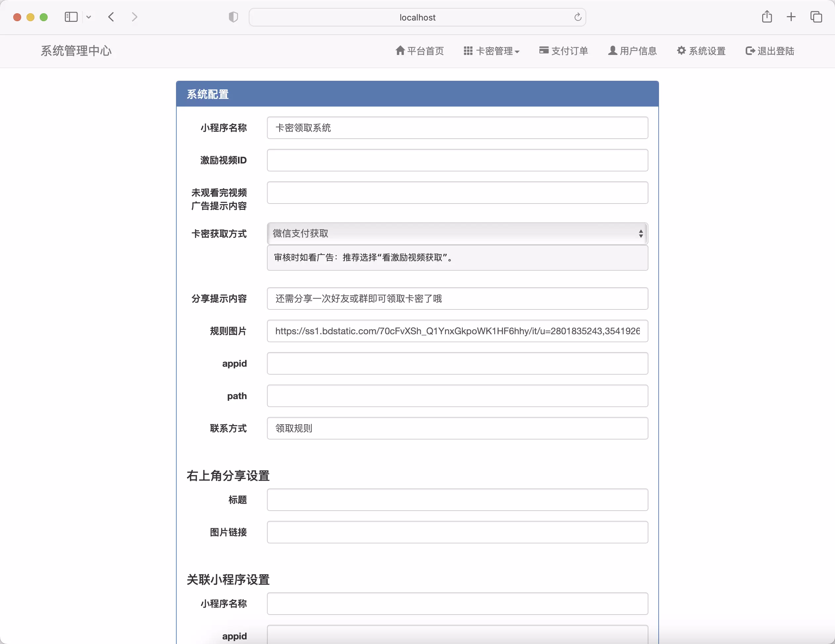The width and height of the screenshot is (835, 644).
Task: Focus 小程序名称 field under 关联小程序设置
Action: pyautogui.click(x=457, y=604)
